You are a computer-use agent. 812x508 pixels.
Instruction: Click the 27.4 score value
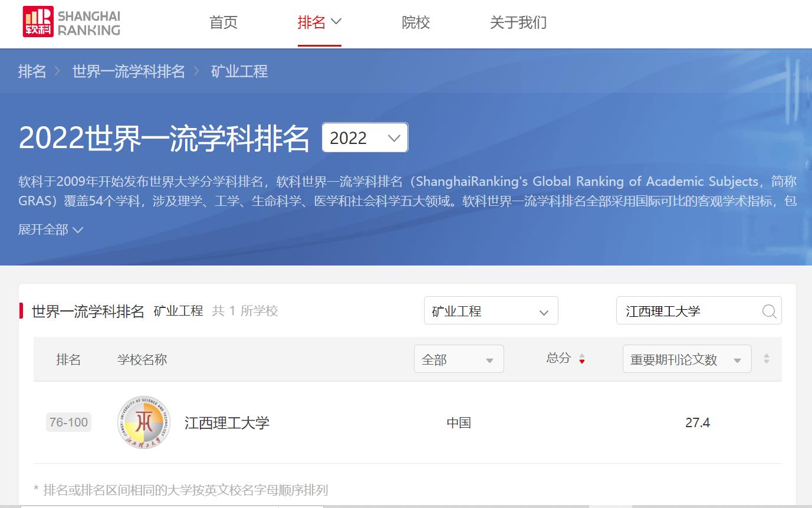pyautogui.click(x=698, y=422)
